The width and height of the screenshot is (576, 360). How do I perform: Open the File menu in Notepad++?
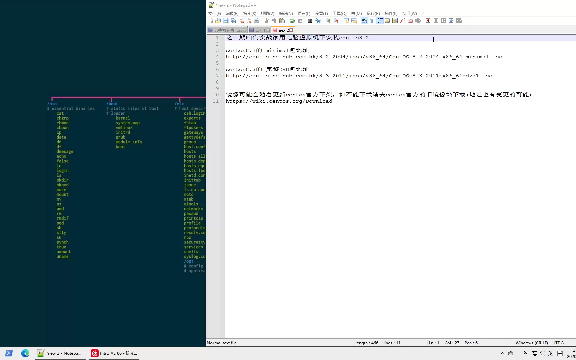point(210,13)
